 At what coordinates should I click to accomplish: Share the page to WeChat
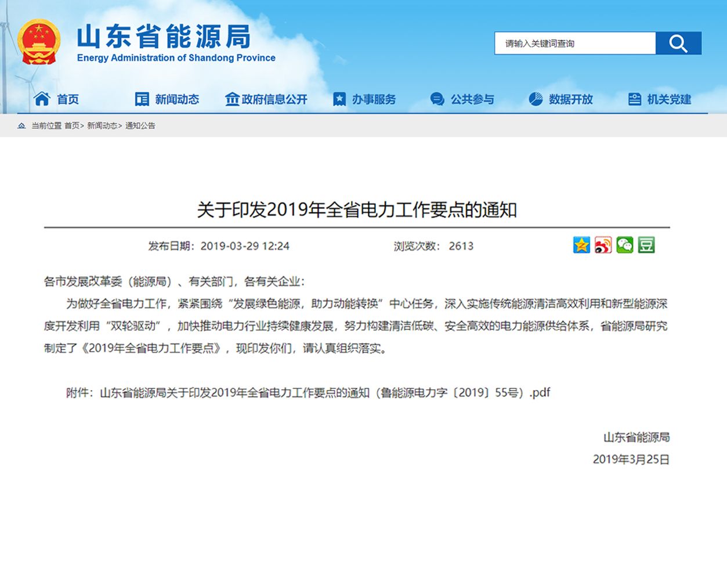tap(624, 246)
